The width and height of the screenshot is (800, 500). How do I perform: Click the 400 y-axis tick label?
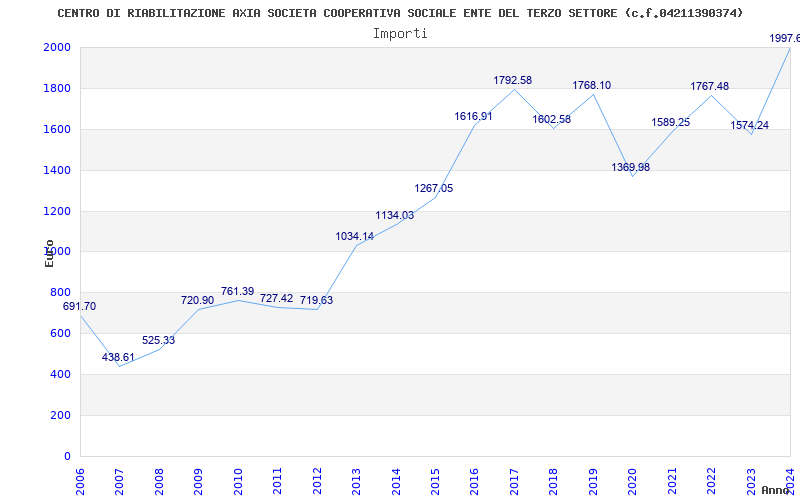(61, 374)
